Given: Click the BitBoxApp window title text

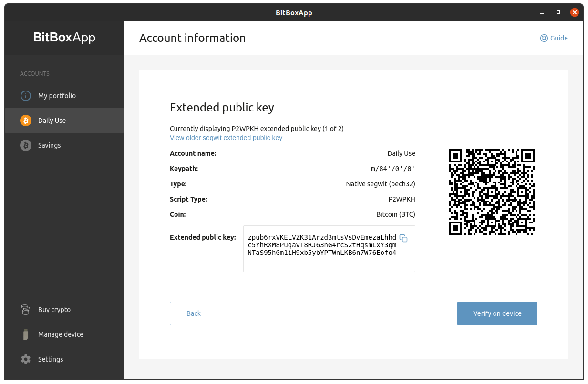Looking at the screenshot, I should point(294,13).
